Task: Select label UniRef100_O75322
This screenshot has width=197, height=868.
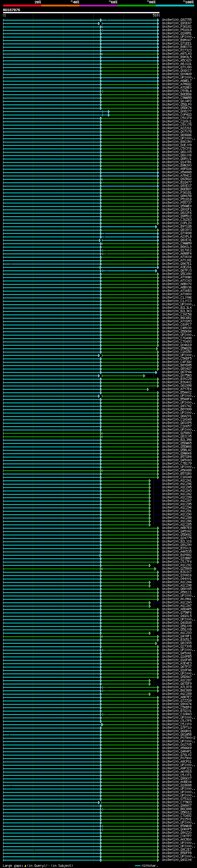Action: (x=177, y=799)
